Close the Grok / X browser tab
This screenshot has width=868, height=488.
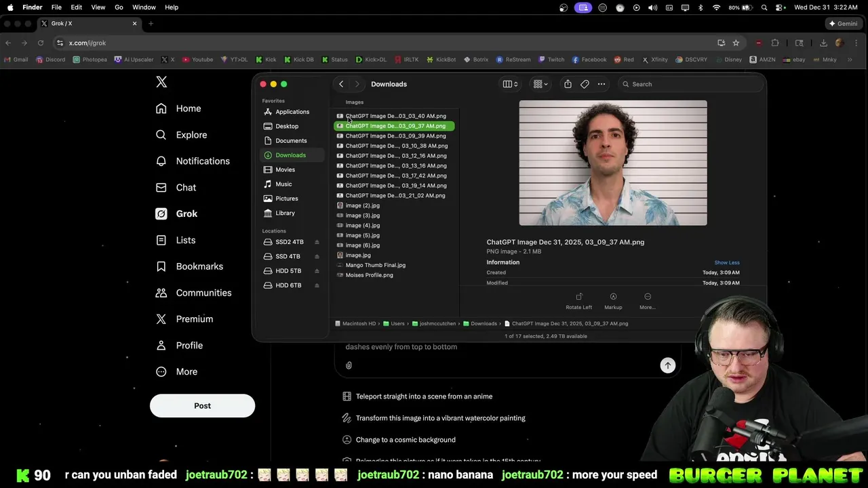click(x=134, y=24)
